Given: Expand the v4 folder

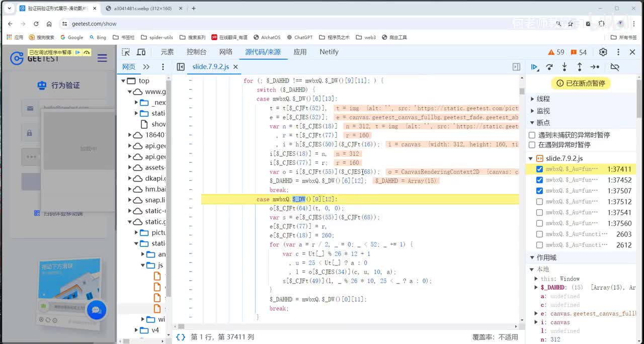Looking at the screenshot, I should 137,330.
